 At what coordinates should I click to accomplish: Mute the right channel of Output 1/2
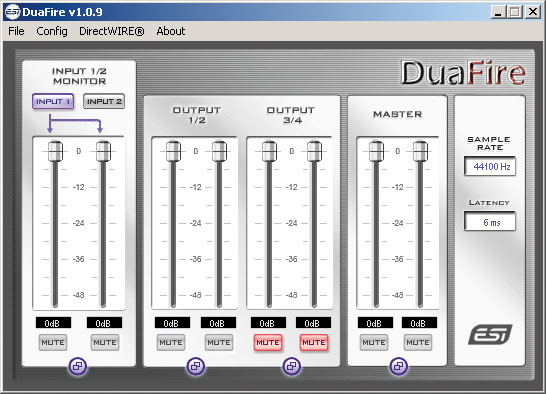(219, 342)
